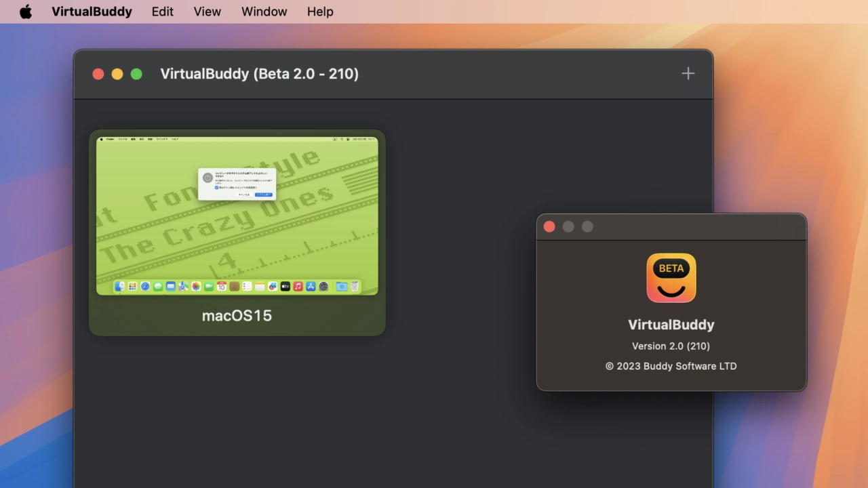The width and height of the screenshot is (868, 488).
Task: Click the © 2023 Buddy Software LTD text
Action: [671, 366]
